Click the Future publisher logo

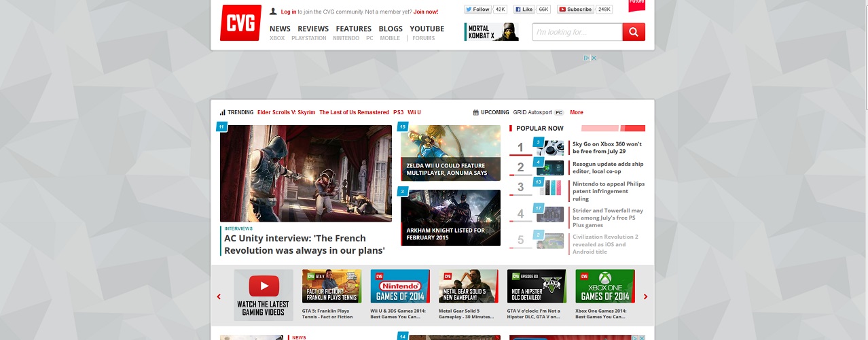coord(636,5)
